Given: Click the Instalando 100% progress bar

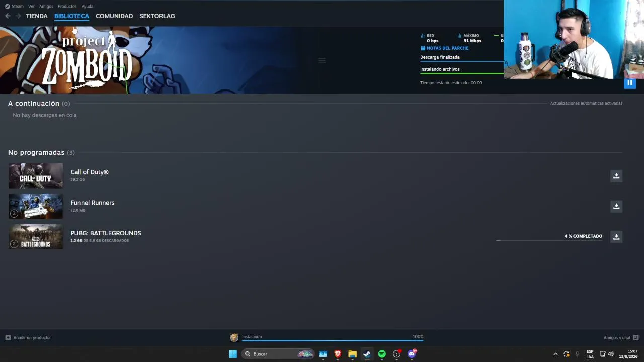Looking at the screenshot, I should click(x=333, y=340).
